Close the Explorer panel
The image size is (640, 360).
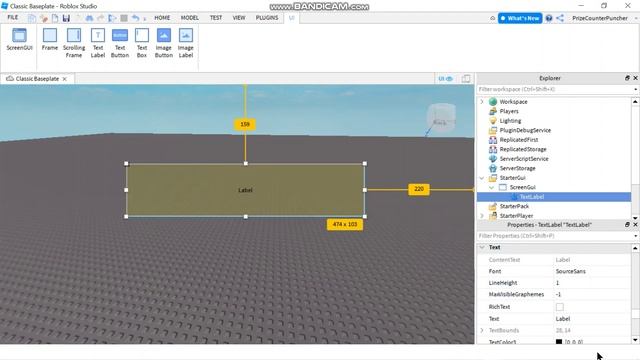(635, 78)
